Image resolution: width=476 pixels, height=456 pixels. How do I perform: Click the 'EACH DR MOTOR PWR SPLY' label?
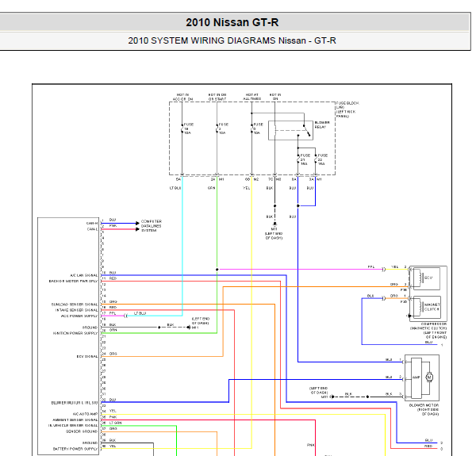click(73, 282)
